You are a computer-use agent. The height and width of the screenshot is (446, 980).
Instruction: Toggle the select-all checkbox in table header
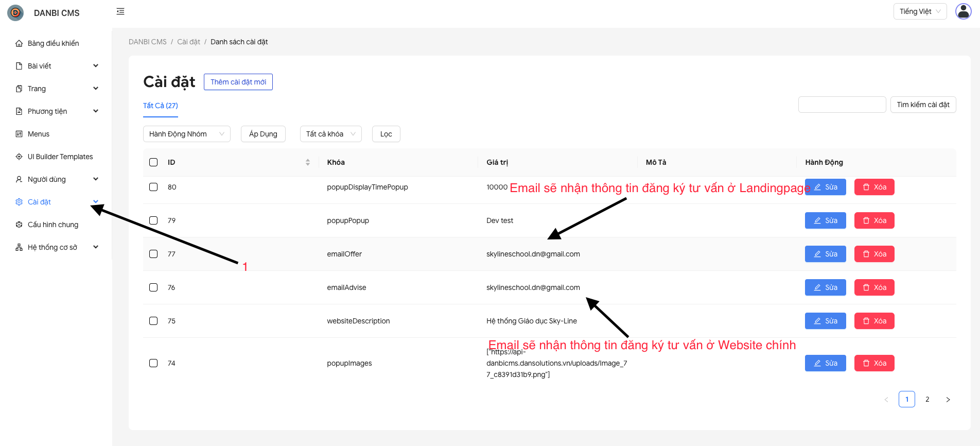[153, 162]
